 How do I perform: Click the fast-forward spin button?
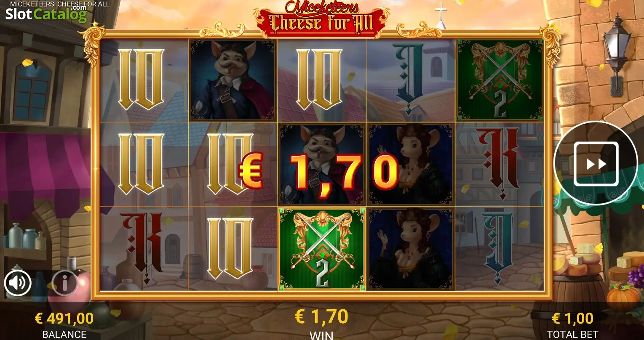596,164
